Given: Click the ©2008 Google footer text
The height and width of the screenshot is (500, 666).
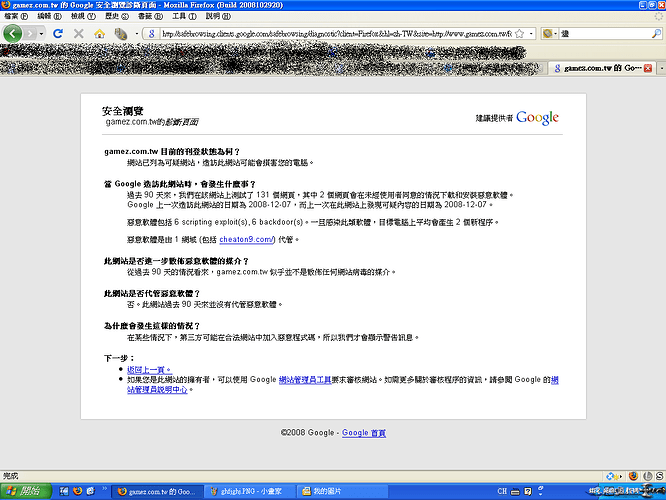Looking at the screenshot, I should pyautogui.click(x=308, y=433).
